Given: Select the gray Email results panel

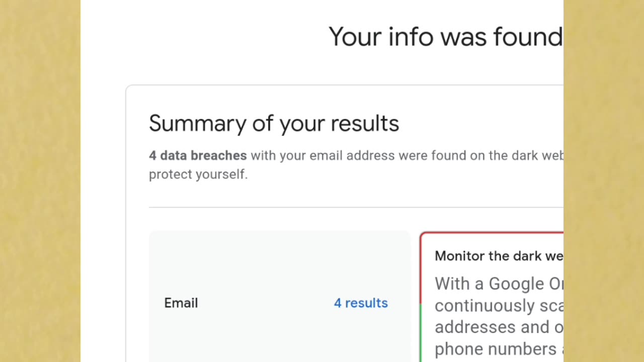Looking at the screenshot, I should [280, 297].
